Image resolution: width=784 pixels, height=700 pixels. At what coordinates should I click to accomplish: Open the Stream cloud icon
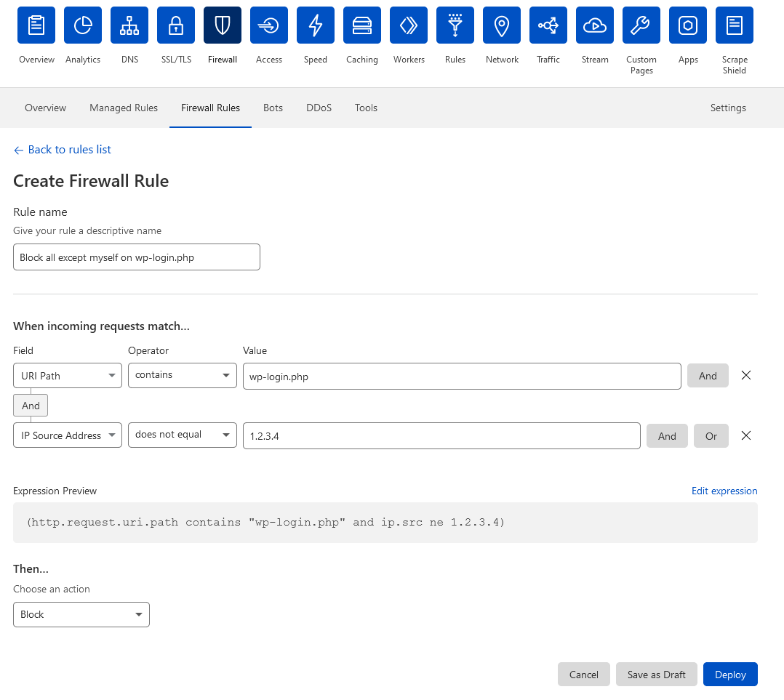595,25
